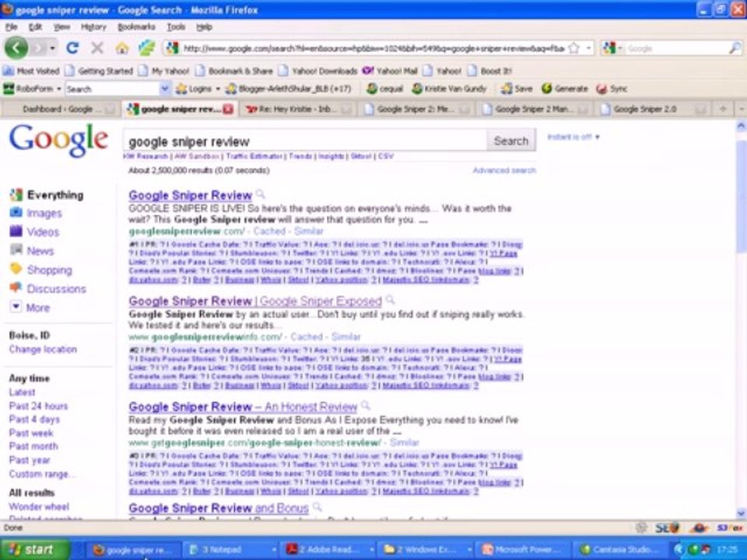Open the URL bar history dropdown arrow
The height and width of the screenshot is (560, 747).
pos(589,48)
